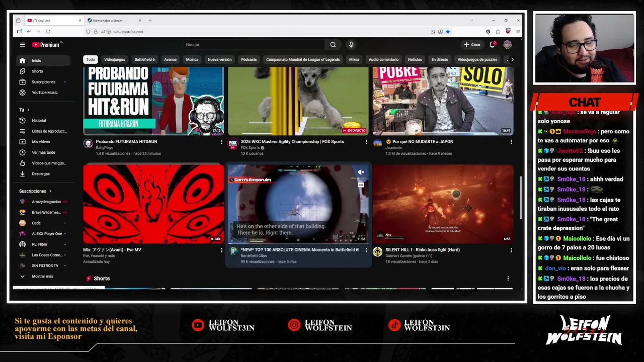Open BaityPlays channel avatar
This screenshot has height=362, width=644.
tap(88, 144)
